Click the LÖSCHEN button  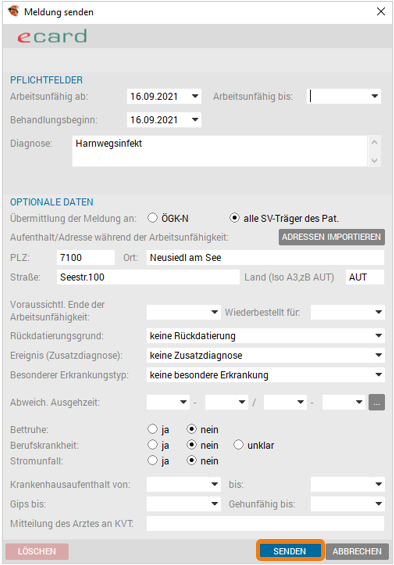click(x=37, y=551)
